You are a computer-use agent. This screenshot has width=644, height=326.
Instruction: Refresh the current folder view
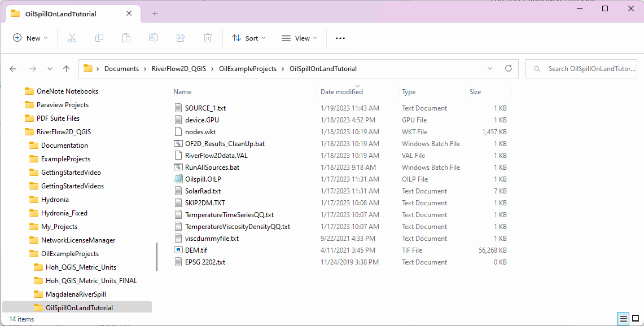(x=509, y=68)
